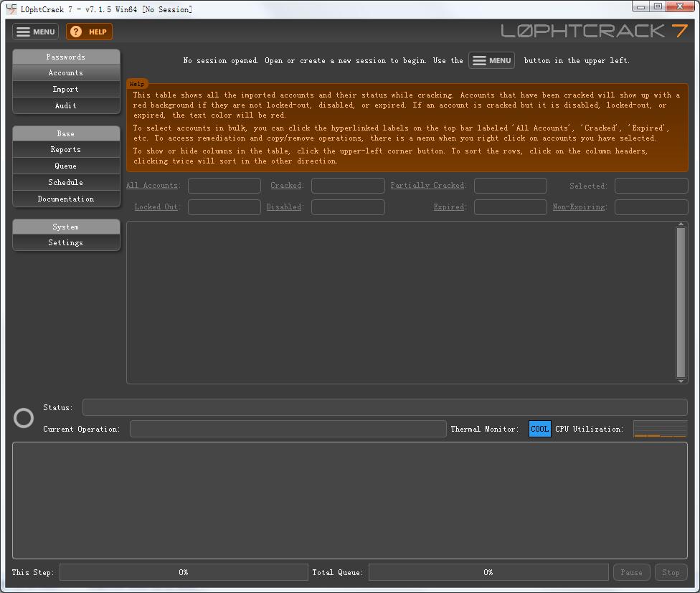Open the Audit page
Viewport: 700px width, 593px height.
[66, 105]
